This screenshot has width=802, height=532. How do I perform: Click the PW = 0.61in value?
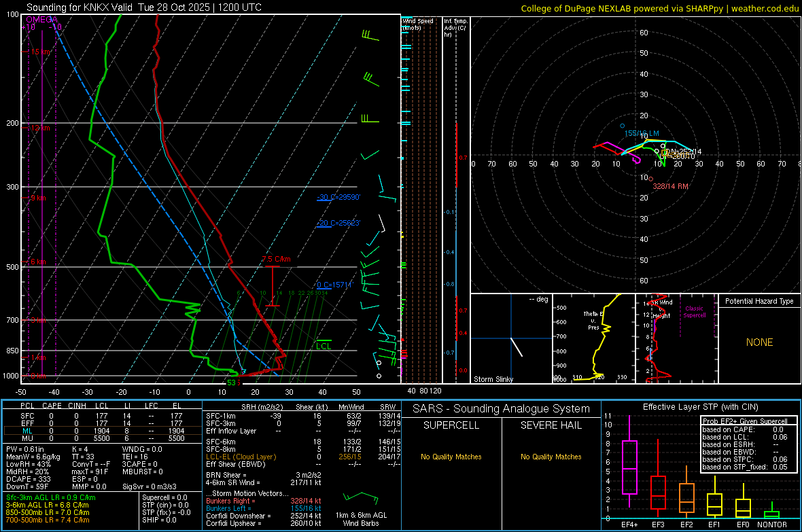28,449
